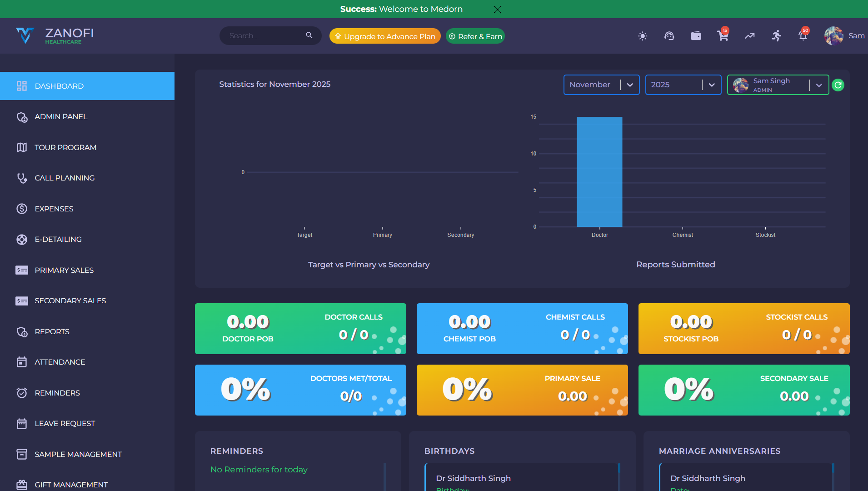Viewport: 868px width, 491px height.
Task: Refresh statistics with green reload icon
Action: coord(838,85)
